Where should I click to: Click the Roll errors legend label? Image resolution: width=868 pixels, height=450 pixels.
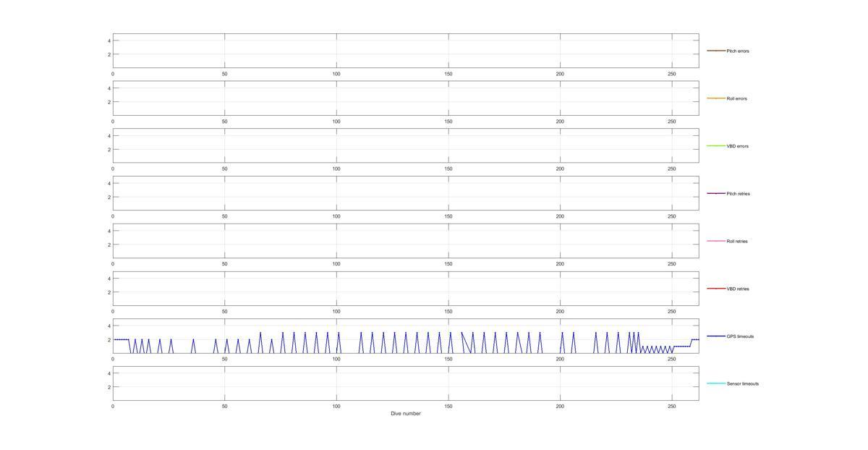[737, 98]
